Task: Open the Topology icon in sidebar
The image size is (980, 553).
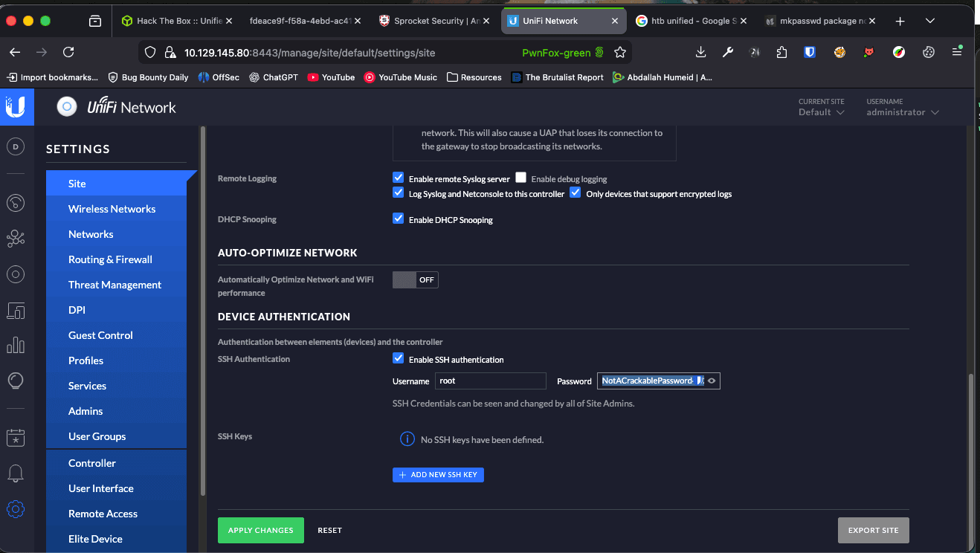Action: coord(16,239)
